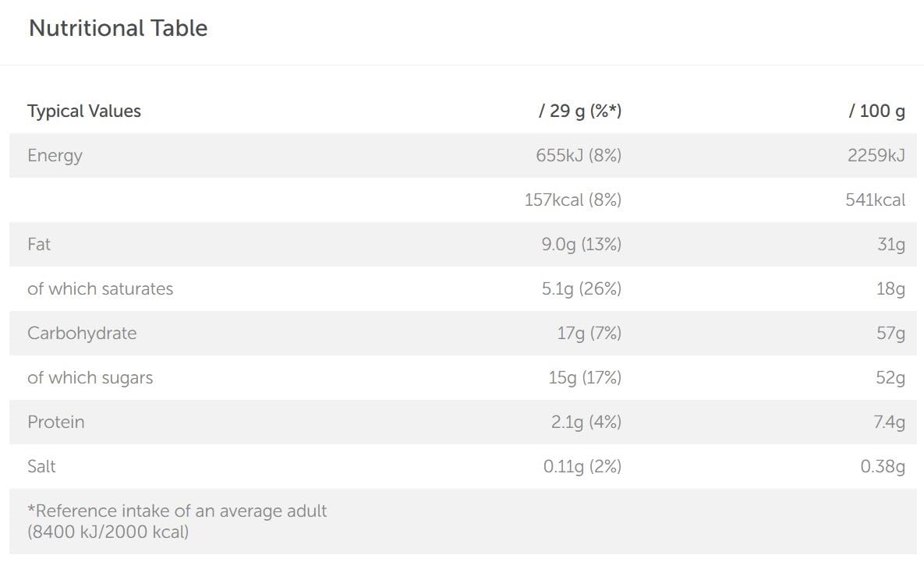The image size is (924, 562).
Task: Click the 57g carbohydrate value
Action: [890, 334]
